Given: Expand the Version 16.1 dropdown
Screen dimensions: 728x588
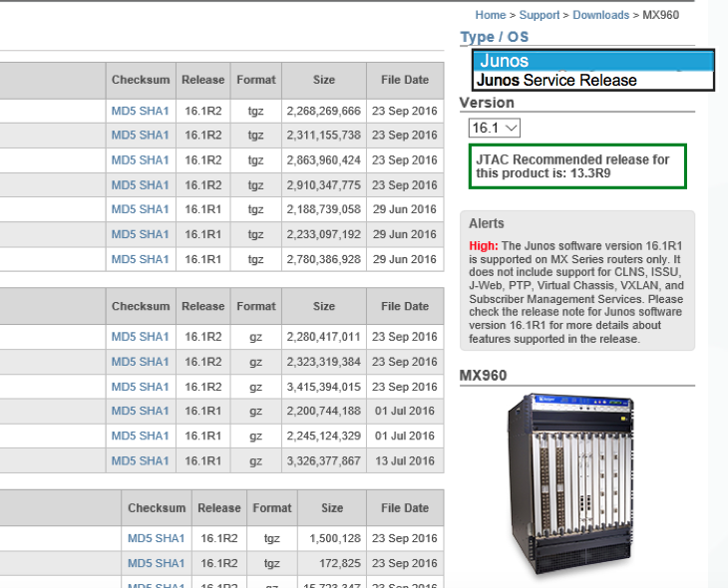Looking at the screenshot, I should coord(495,128).
